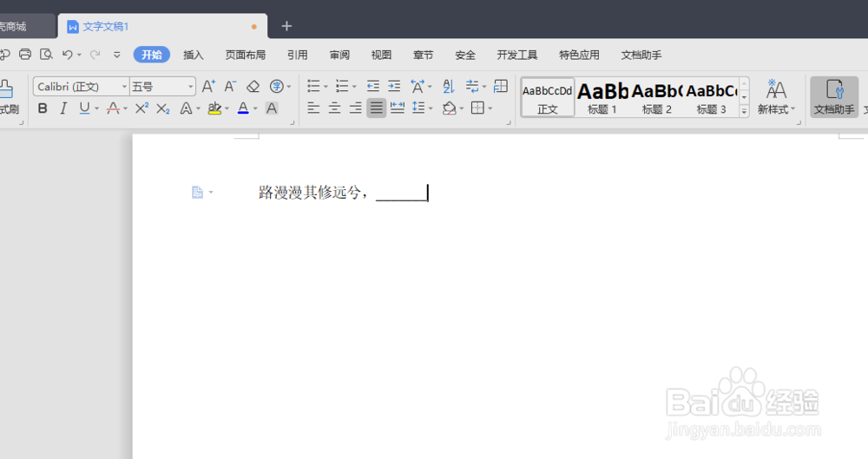868x459 pixels.
Task: Open the 五号 font size dropdown
Action: 190,87
